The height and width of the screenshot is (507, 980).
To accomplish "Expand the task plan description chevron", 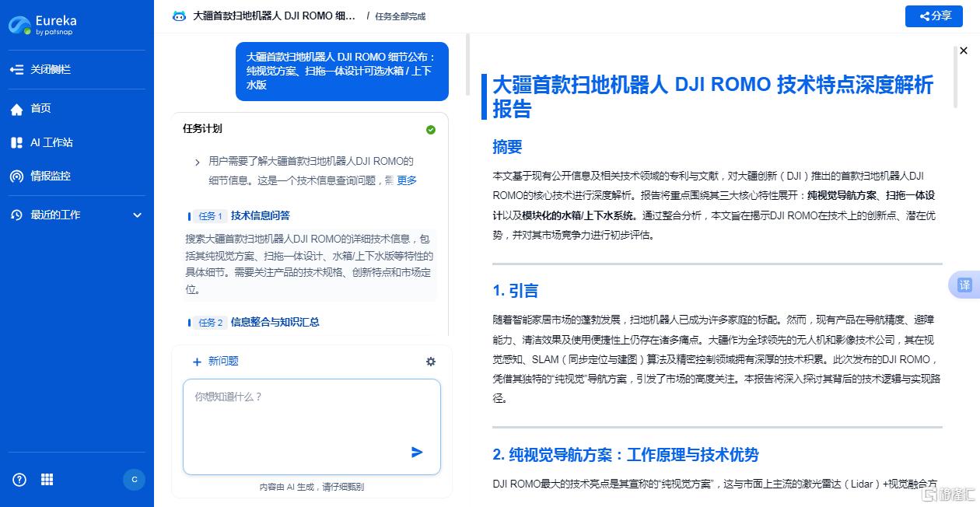I will point(198,163).
